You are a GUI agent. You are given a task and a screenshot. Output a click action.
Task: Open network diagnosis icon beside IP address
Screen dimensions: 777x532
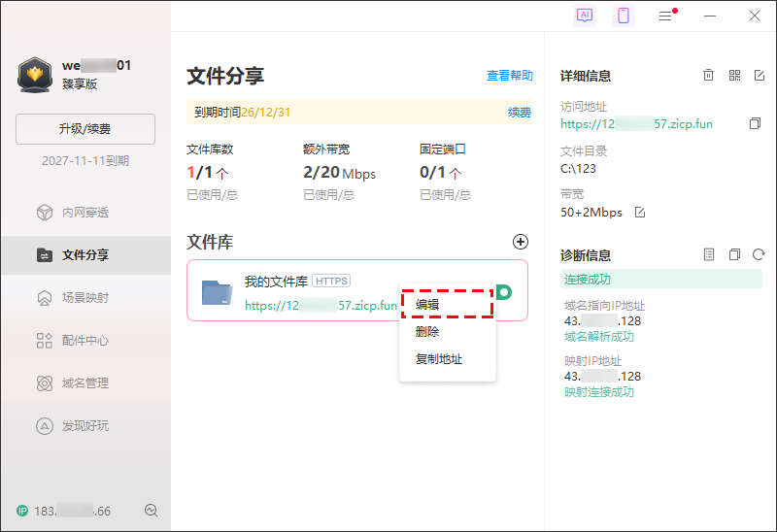(151, 511)
